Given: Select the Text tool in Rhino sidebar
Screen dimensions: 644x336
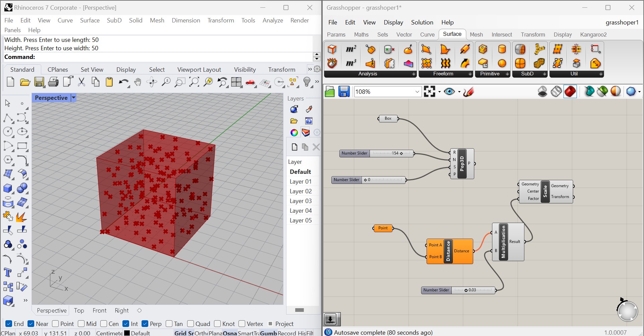Looking at the screenshot, I should tap(7, 273).
